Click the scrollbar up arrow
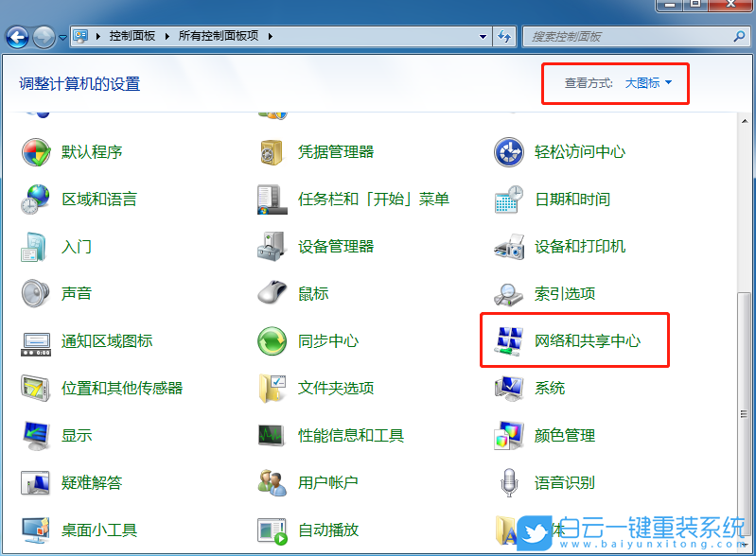Screen dimensions: 756x556 (x=745, y=121)
